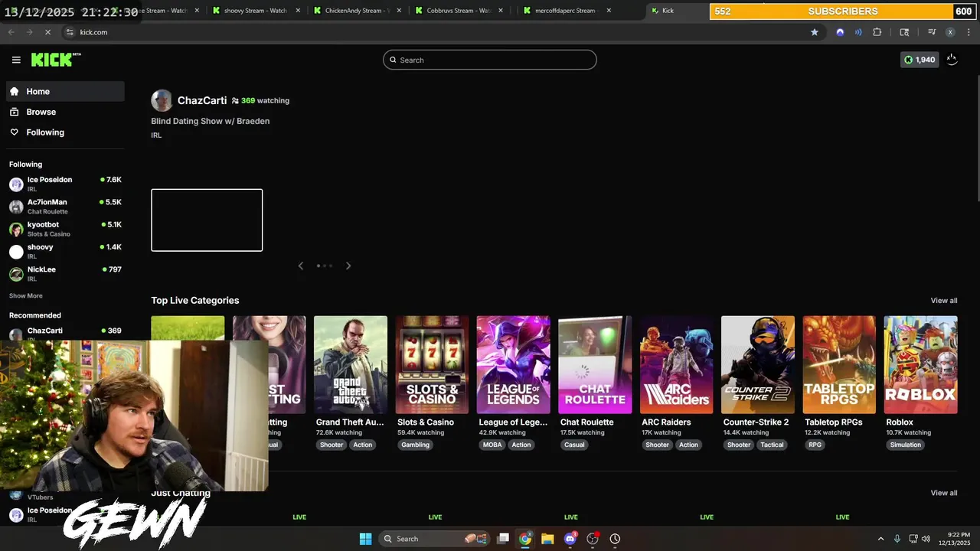The width and height of the screenshot is (980, 551).
Task: Open the Roblox category card
Action: tap(921, 364)
